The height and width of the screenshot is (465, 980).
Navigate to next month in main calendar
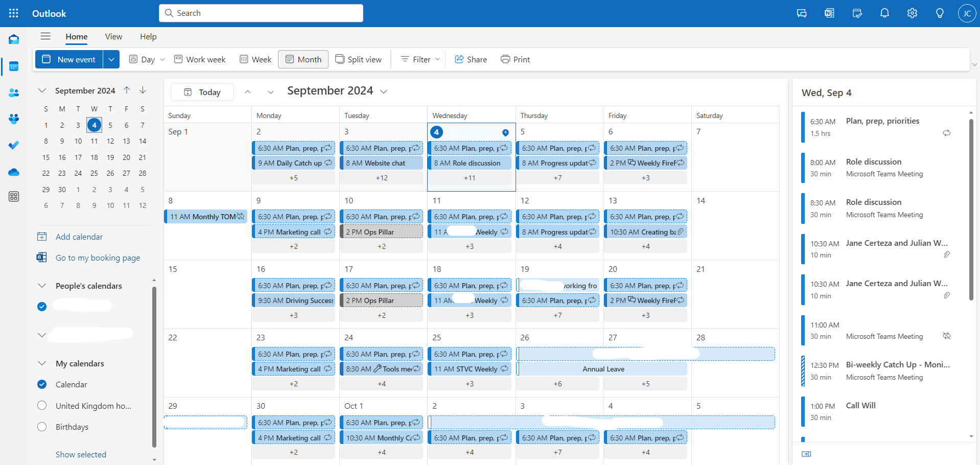click(271, 92)
